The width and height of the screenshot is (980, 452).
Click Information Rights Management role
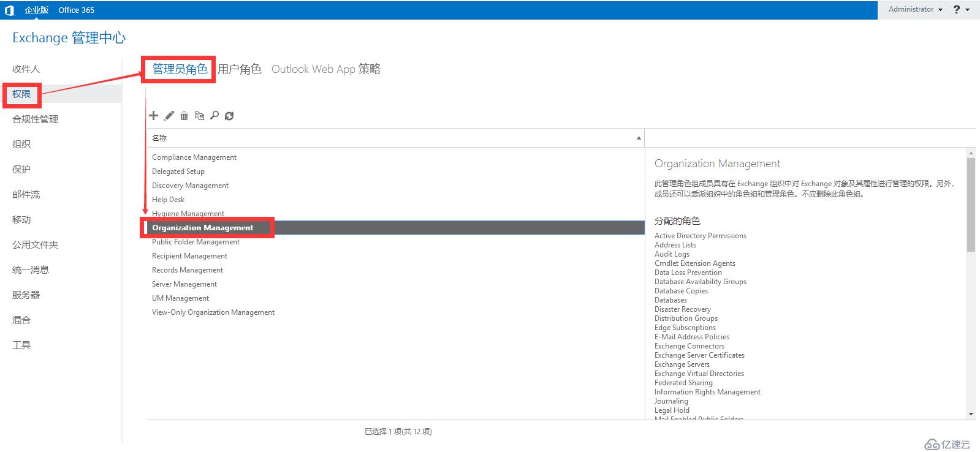coord(707,392)
